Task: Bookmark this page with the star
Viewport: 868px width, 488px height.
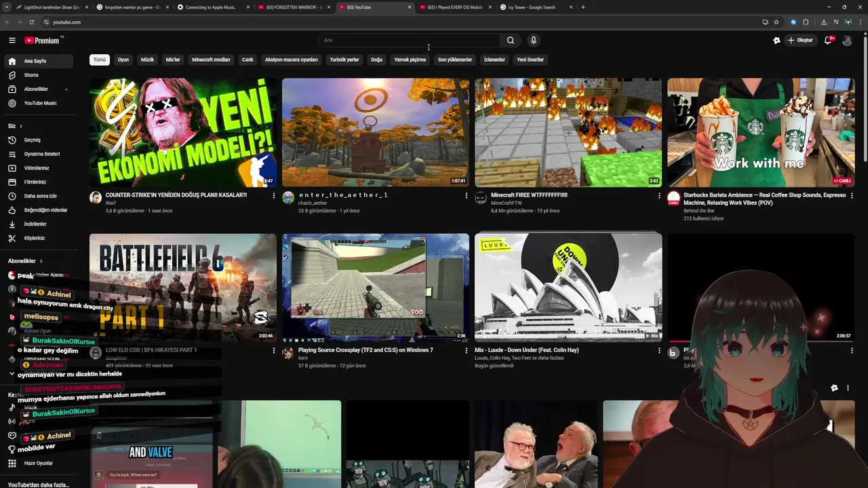Action: point(776,22)
